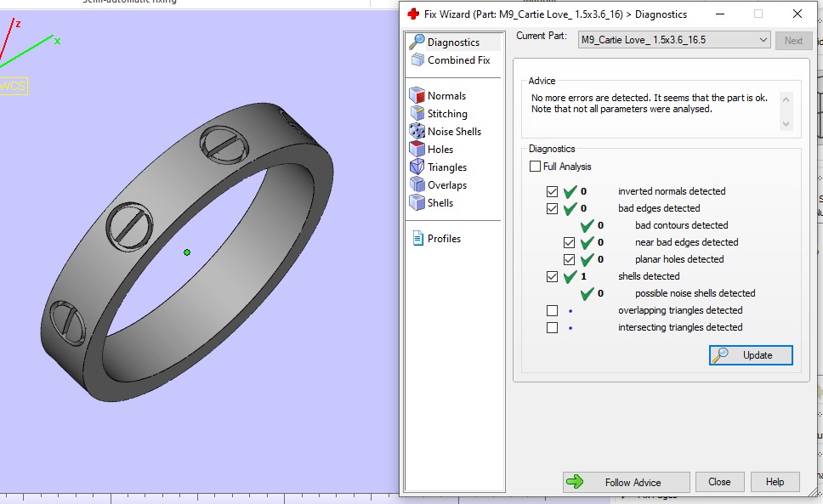This screenshot has width=823, height=504.
Task: Select the Stitching fixing page
Action: coord(438,113)
